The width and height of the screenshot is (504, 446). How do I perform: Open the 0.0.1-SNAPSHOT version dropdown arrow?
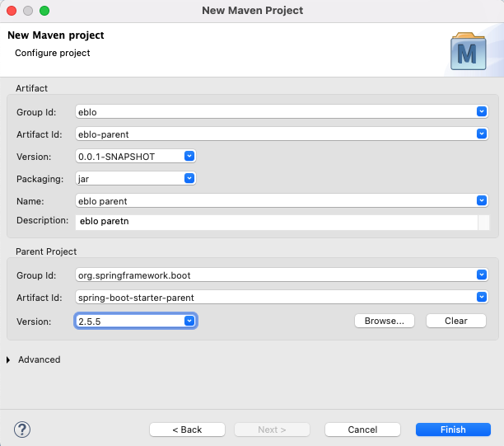[189, 156]
